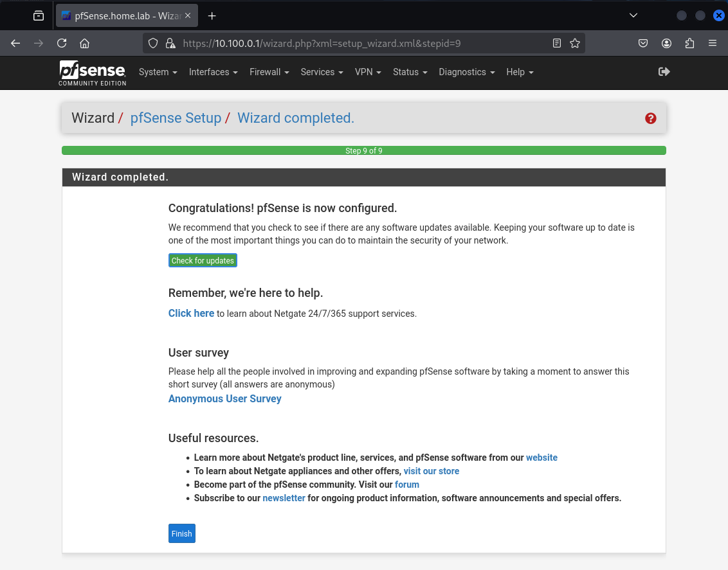Toggle reader view icon in address bar

(x=557, y=43)
